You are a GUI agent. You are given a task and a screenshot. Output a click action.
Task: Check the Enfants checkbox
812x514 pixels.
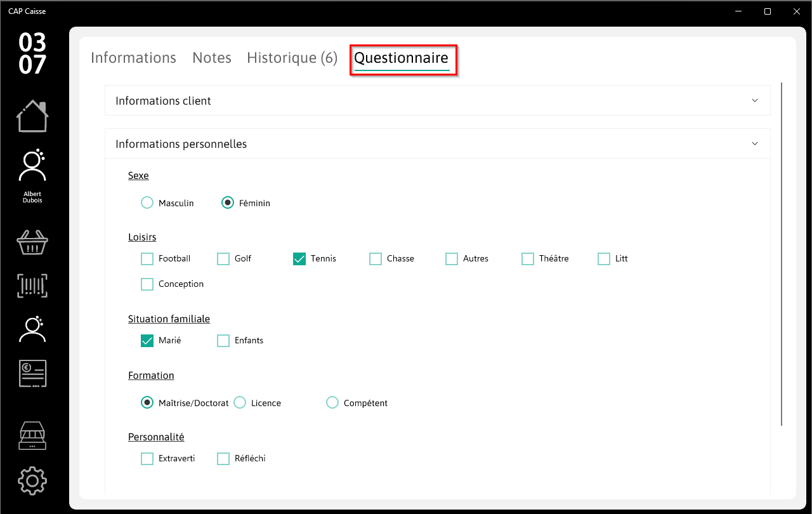(223, 341)
